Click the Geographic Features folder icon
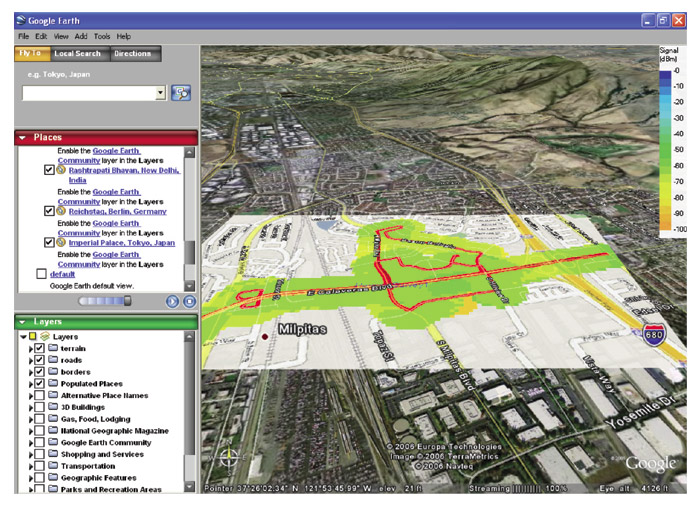 coord(53,477)
